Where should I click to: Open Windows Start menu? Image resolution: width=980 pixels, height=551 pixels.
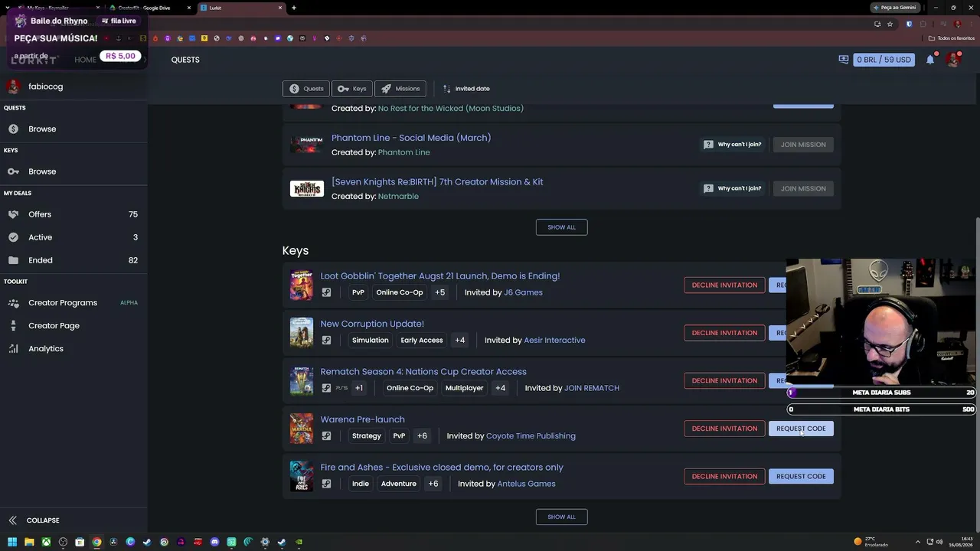(x=12, y=542)
